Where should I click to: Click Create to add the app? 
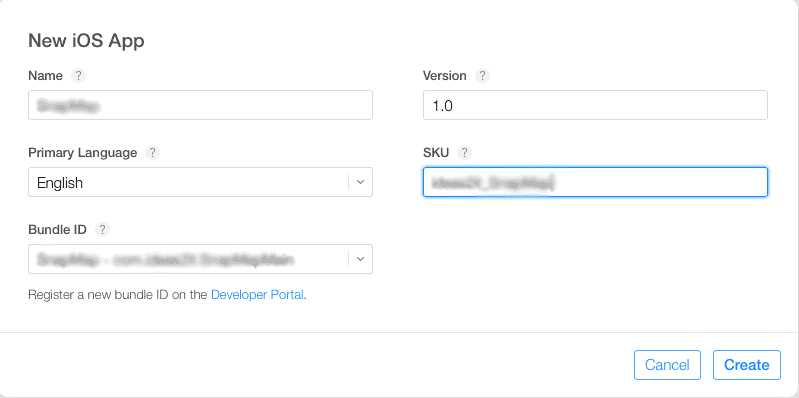click(747, 365)
